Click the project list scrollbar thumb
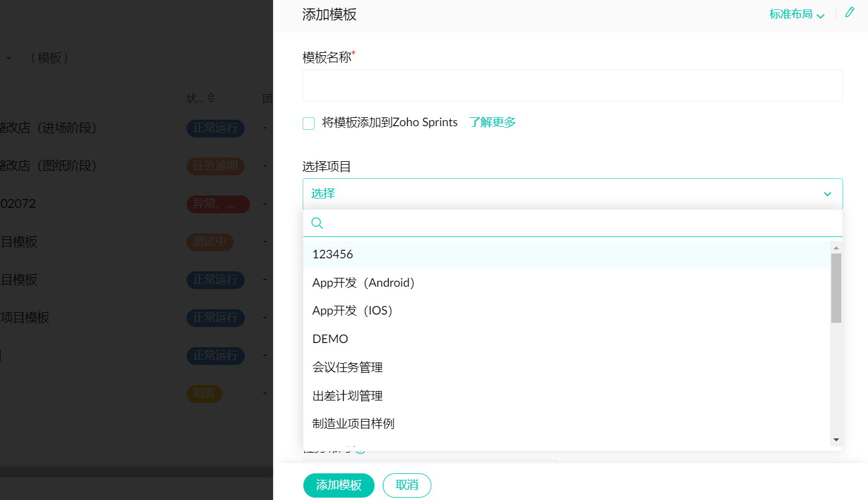868x500 pixels. point(836,288)
